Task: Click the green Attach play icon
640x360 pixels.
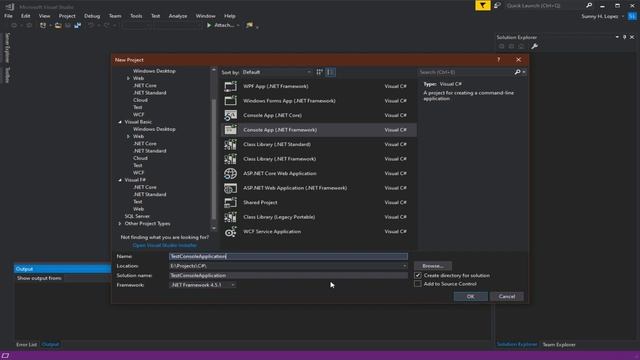Action: (209, 25)
